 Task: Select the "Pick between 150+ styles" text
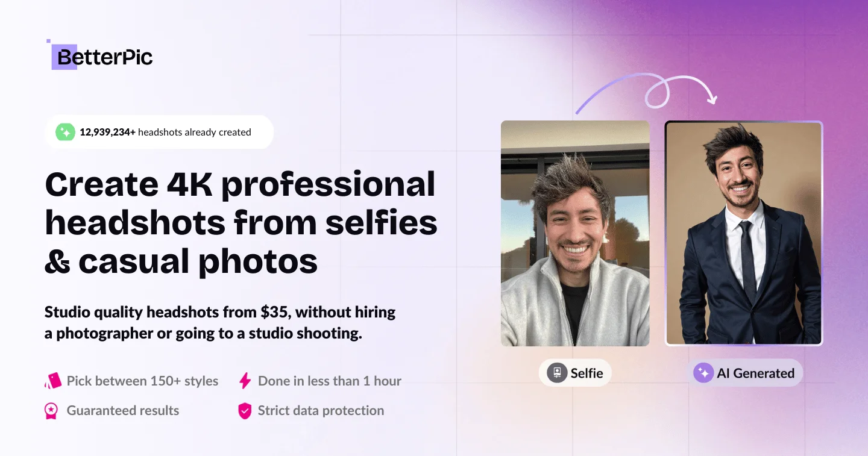(142, 381)
